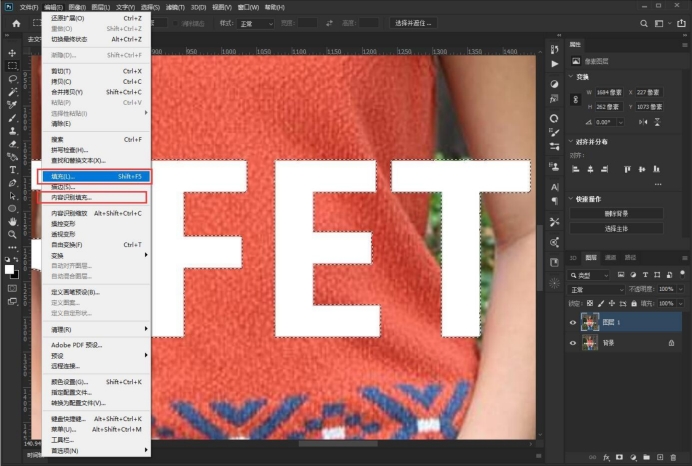This screenshot has width=692, height=466.
Task: Select the Rectangular Marquee tool
Action: [12, 66]
